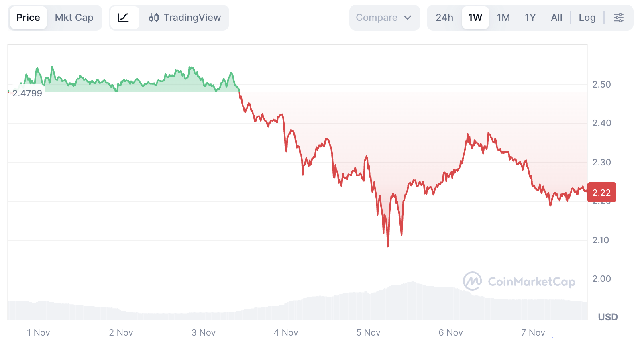This screenshot has width=644, height=338.
Task: Select the Price tab
Action: [x=28, y=17]
